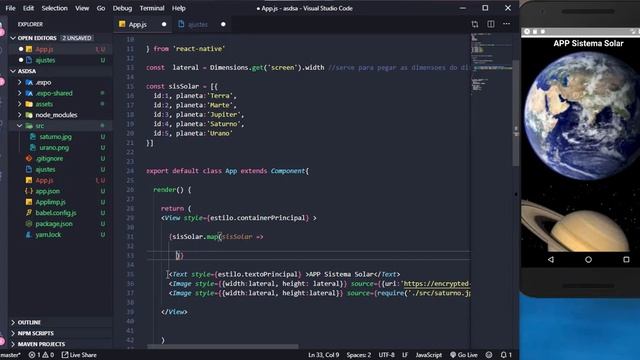Open the File menu

pyautogui.click(x=10, y=8)
